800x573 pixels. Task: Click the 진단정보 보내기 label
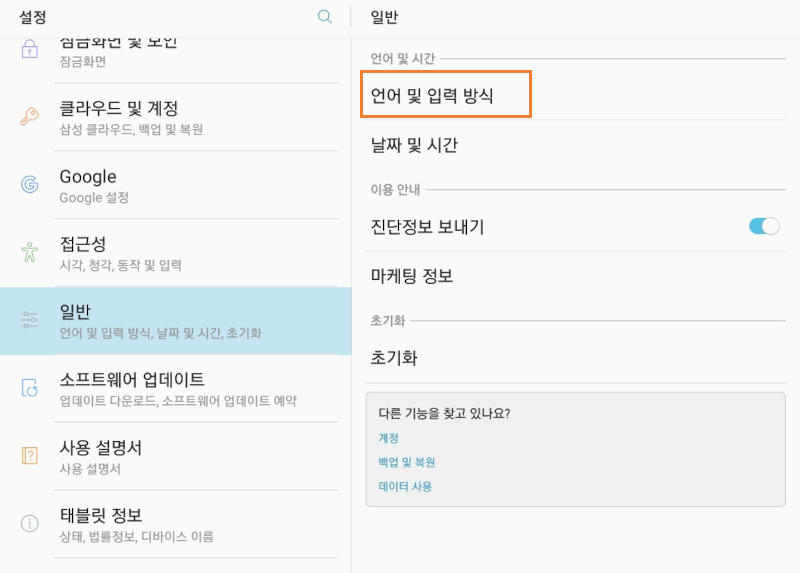click(x=427, y=227)
